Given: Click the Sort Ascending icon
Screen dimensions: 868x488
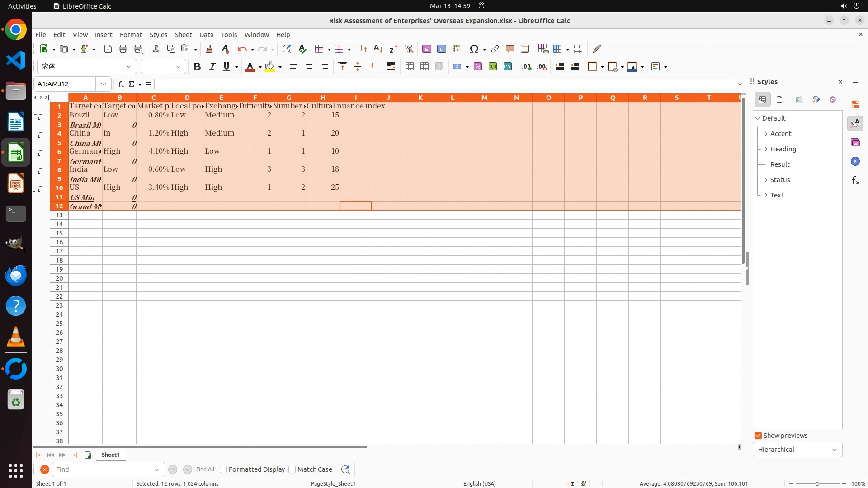Looking at the screenshot, I should pos(378,49).
